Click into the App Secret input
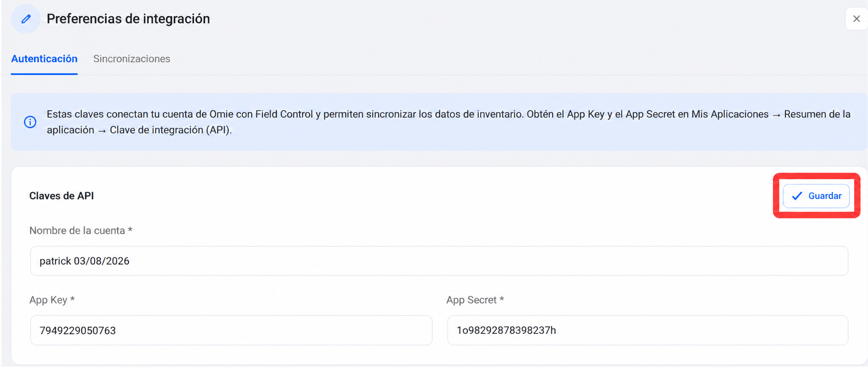 pyautogui.click(x=648, y=330)
